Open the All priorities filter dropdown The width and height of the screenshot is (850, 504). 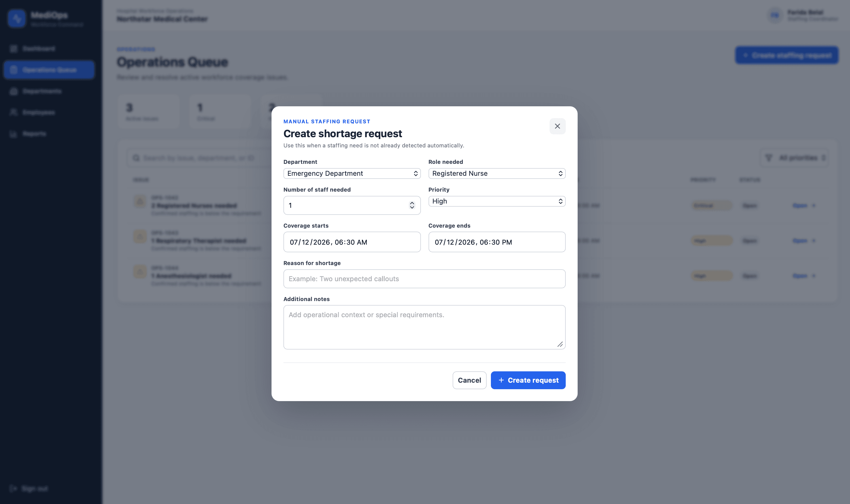pyautogui.click(x=794, y=158)
